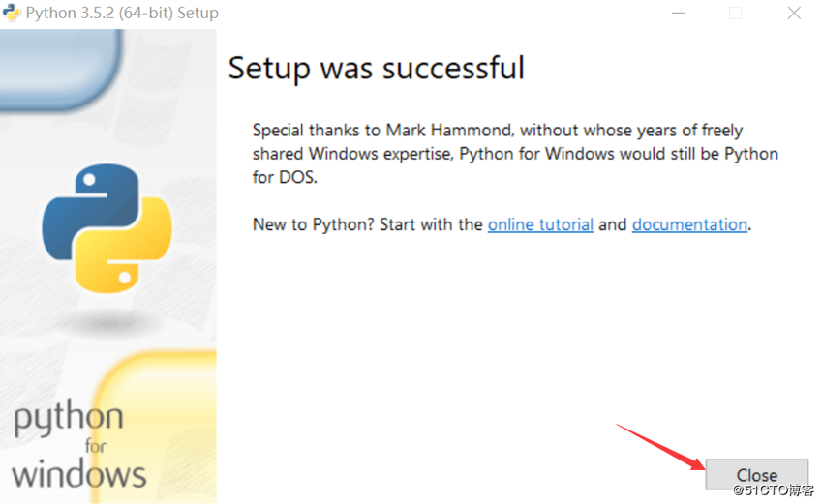822x504 pixels.
Task: Click the greyed-out maximize window button
Action: pos(735,14)
